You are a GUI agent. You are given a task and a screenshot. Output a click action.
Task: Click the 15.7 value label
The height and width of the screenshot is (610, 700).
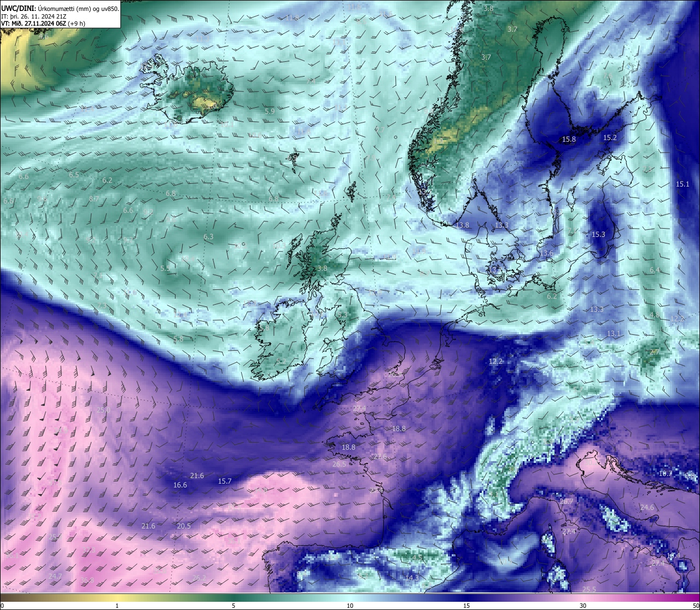coord(225,481)
